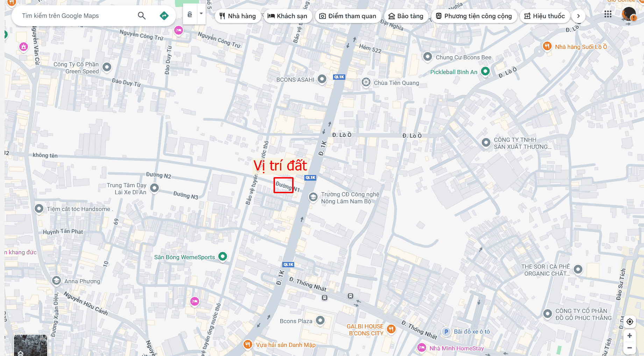Select the Hiệu thuốc chip
Viewport: 644px width, 356px height.
pos(545,16)
